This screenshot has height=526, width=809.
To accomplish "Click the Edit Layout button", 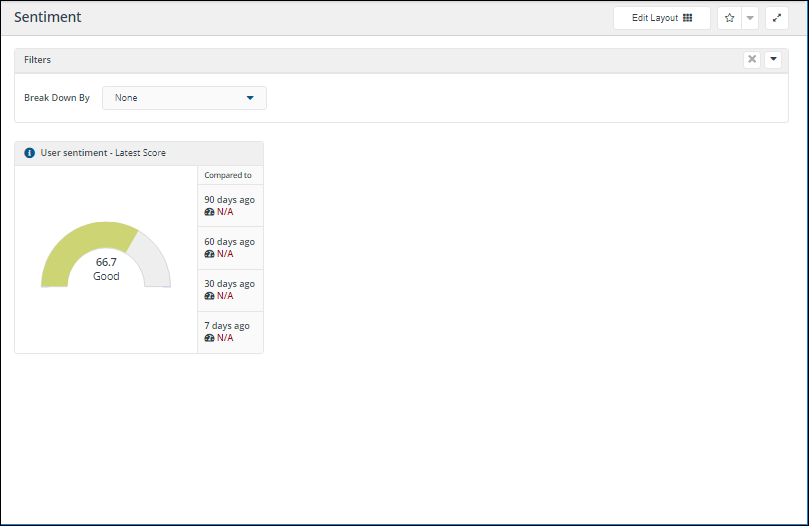I will click(x=661, y=18).
